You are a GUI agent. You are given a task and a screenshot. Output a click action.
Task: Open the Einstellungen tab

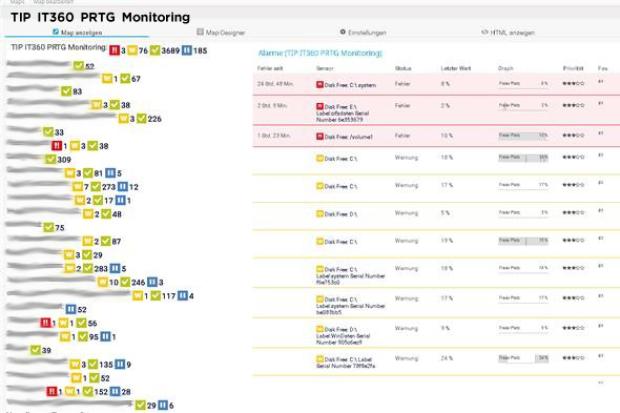coord(363,32)
